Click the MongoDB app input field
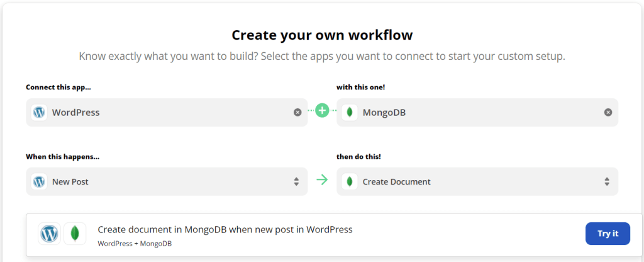Image resolution: width=644 pixels, height=262 pixels. pos(477,112)
